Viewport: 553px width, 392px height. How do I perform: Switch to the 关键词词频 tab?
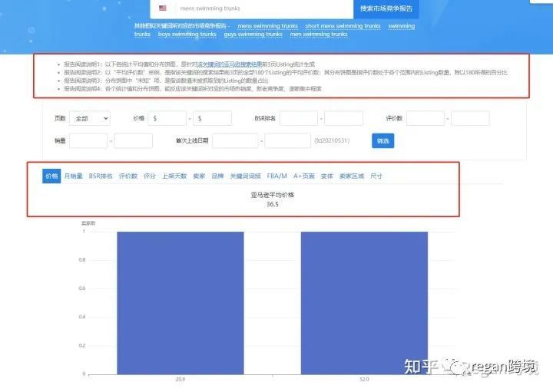coord(246,176)
